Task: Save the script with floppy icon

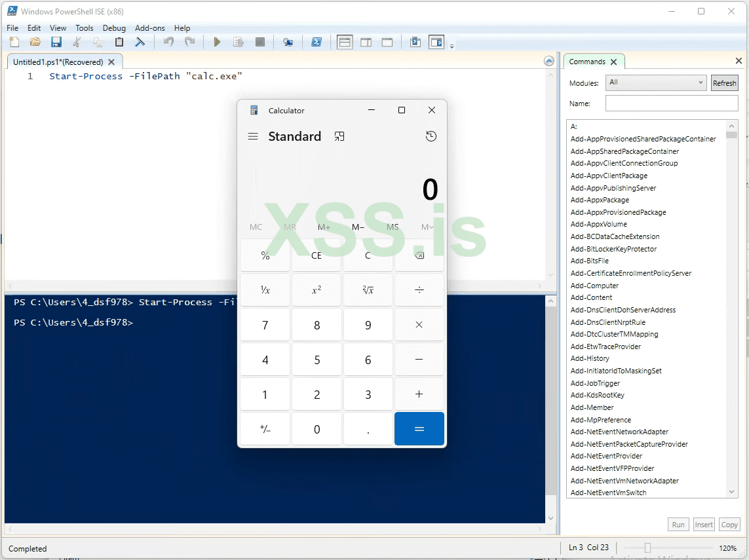Action: point(56,42)
